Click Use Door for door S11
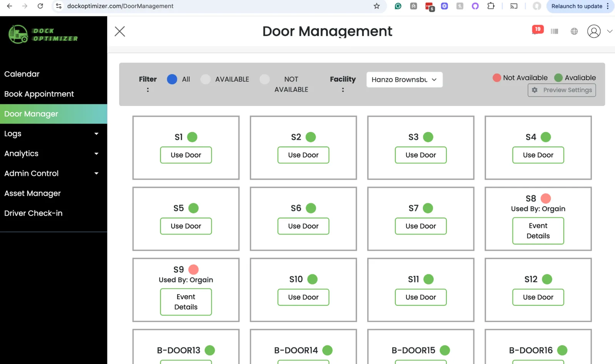The width and height of the screenshot is (615, 364). (421, 297)
